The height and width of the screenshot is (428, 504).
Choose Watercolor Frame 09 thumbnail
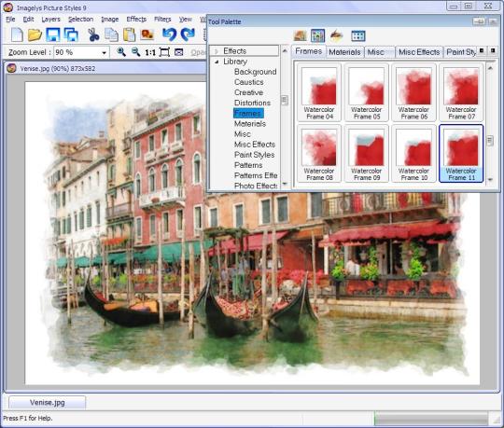click(367, 154)
